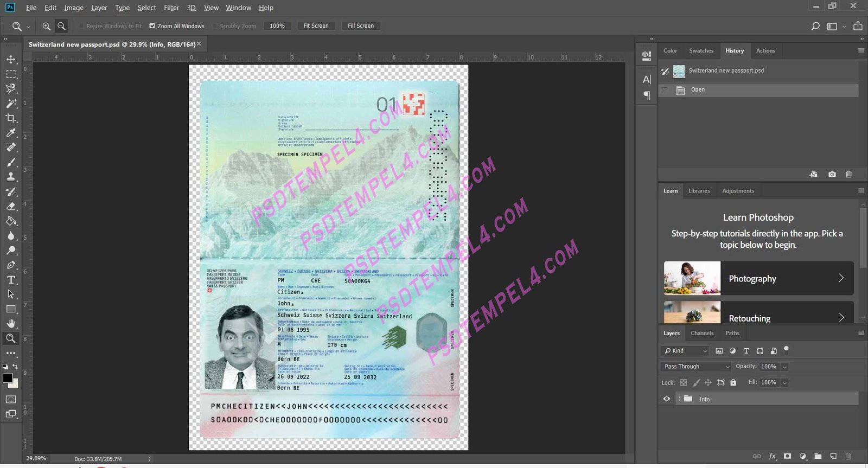This screenshot has width=868, height=468.
Task: Swap foreground and background colors
Action: pyautogui.click(x=16, y=367)
